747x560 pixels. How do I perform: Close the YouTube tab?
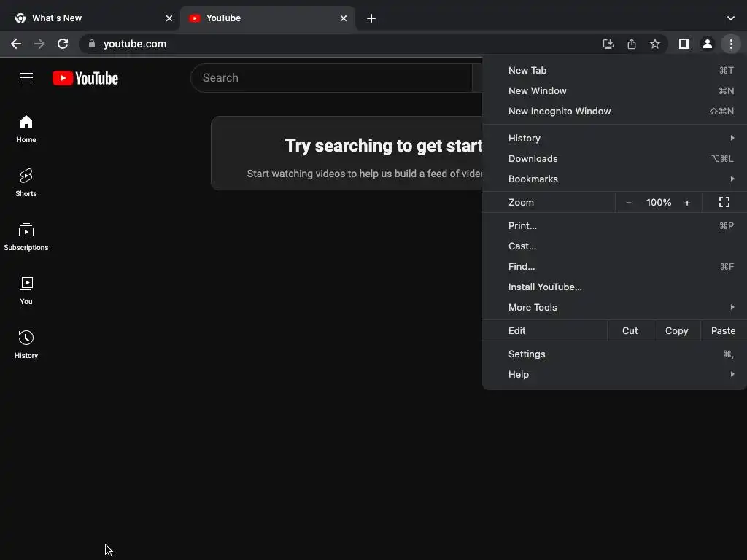tap(344, 18)
